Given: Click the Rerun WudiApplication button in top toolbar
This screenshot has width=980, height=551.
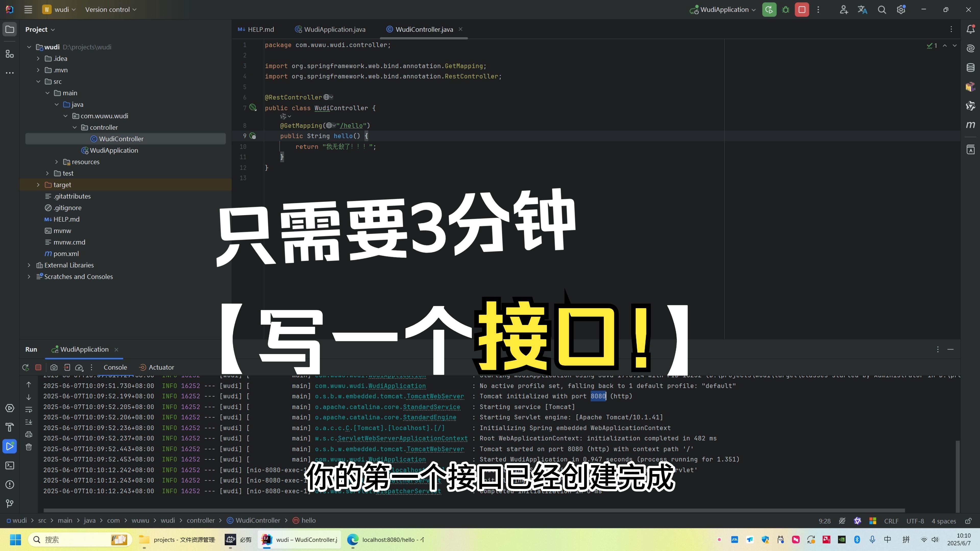Looking at the screenshot, I should tap(769, 9).
